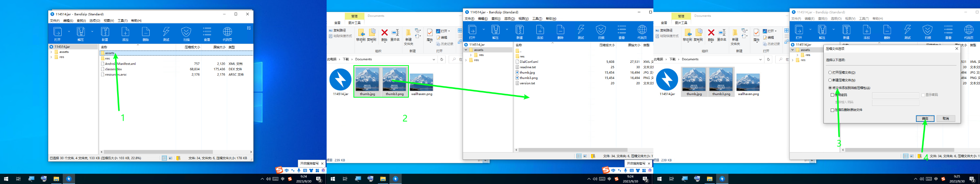Click 解压 (Extract) icon in window listing classes.dex

pyautogui.click(x=81, y=33)
